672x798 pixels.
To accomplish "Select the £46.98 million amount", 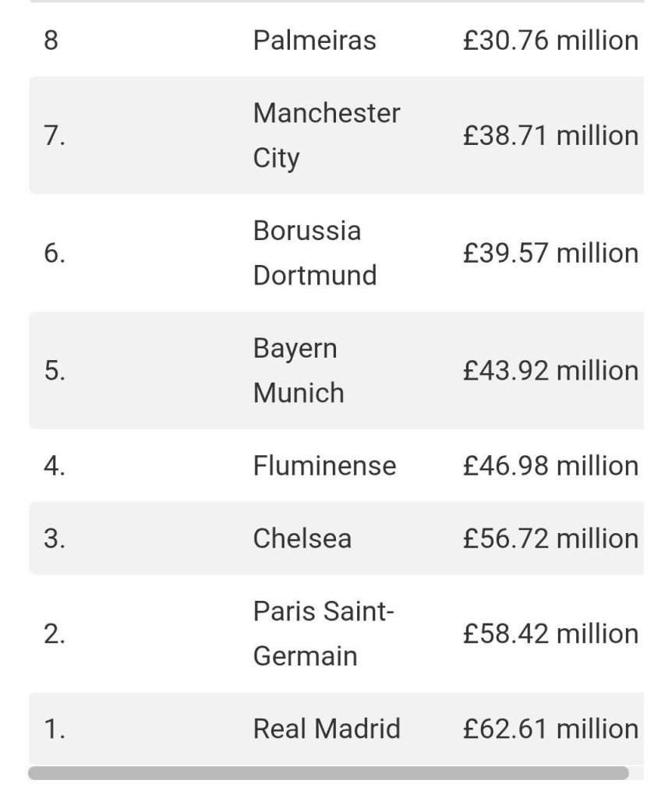I will [551, 466].
